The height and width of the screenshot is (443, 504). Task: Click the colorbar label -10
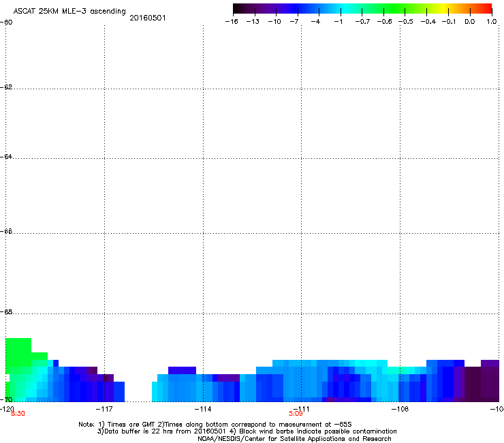[274, 22]
